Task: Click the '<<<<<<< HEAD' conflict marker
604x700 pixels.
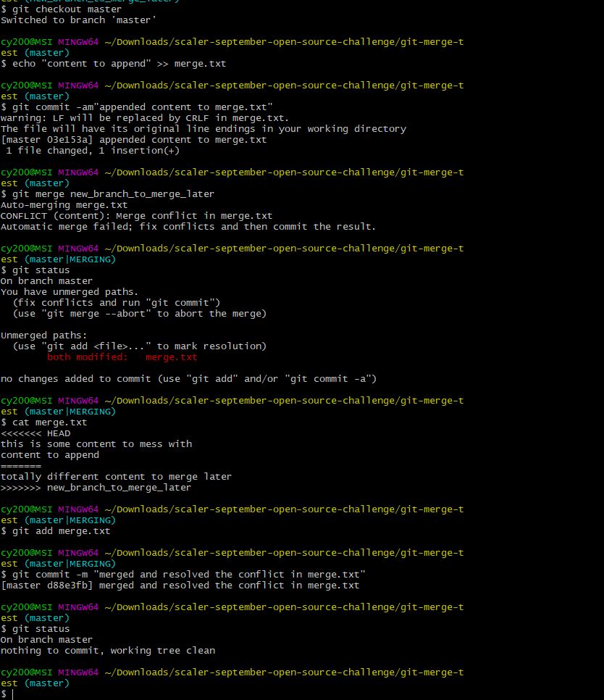Action: click(x=35, y=433)
